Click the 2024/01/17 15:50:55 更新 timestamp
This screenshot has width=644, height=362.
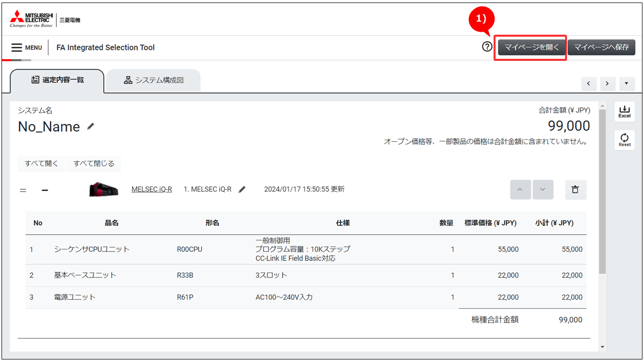pyautogui.click(x=304, y=190)
